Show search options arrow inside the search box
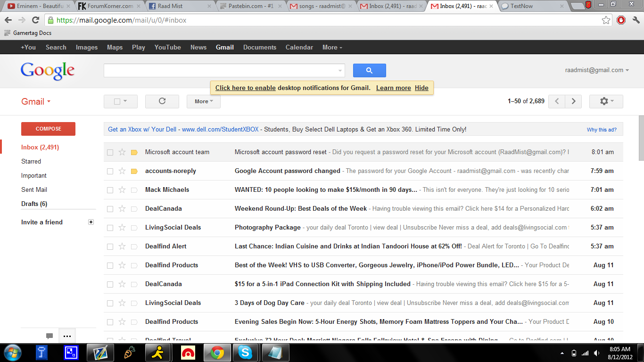Screen dimensions: 644x362 (x=340, y=71)
